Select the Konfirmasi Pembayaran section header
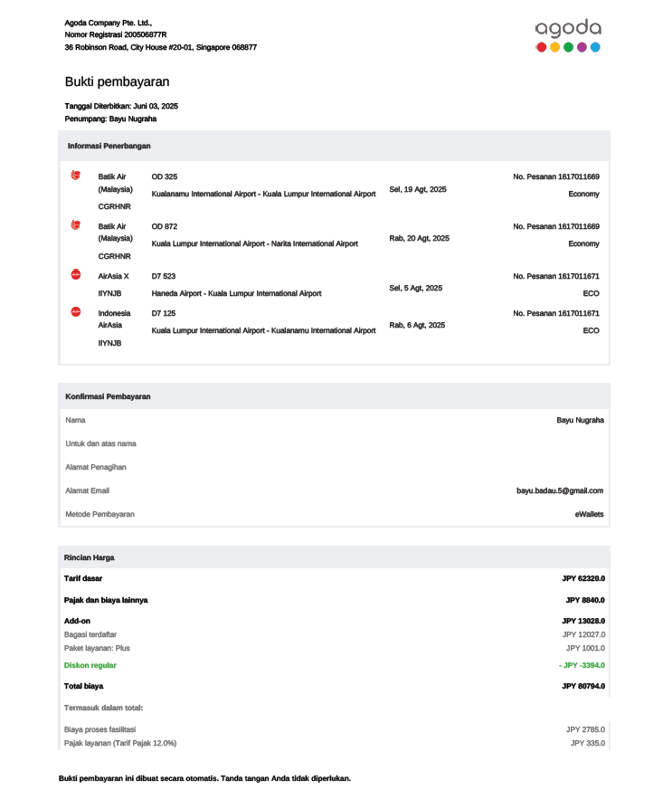Viewport: 672px width, 799px height. coord(108,396)
